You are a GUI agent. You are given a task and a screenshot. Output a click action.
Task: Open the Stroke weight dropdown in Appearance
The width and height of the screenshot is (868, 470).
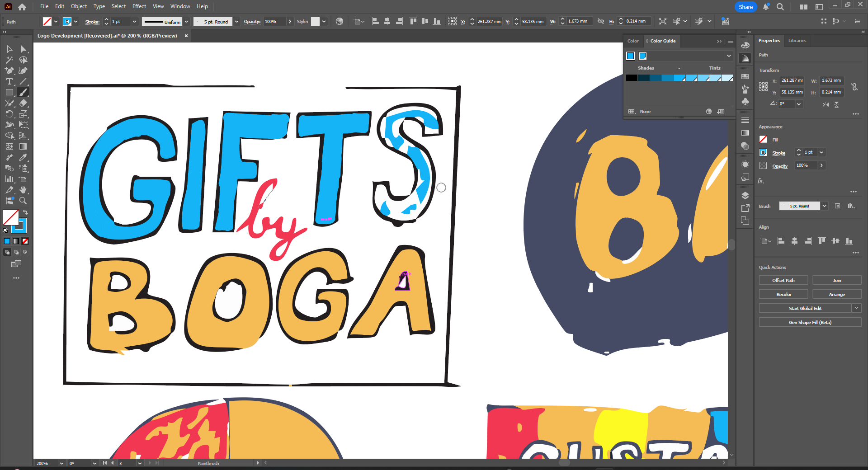coord(821,152)
